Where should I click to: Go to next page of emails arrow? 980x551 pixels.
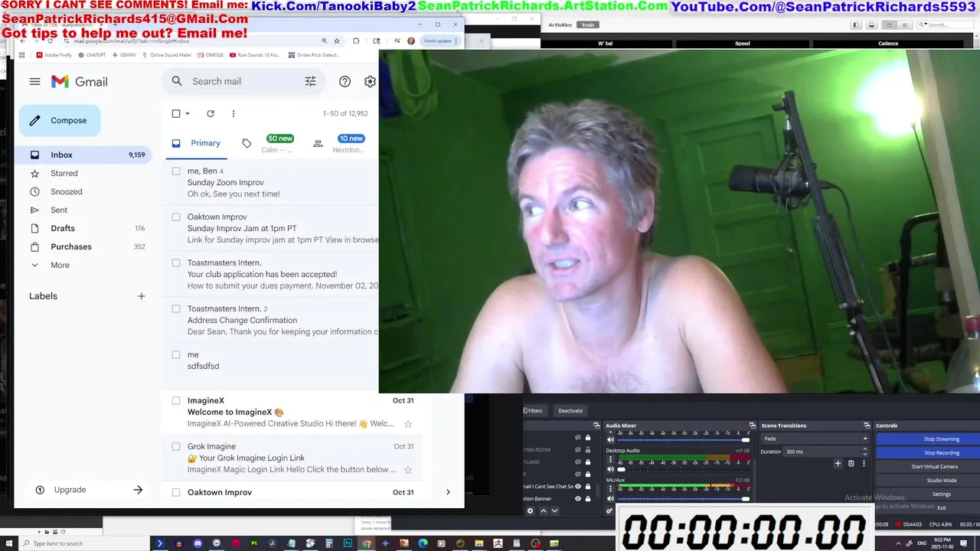point(448,492)
